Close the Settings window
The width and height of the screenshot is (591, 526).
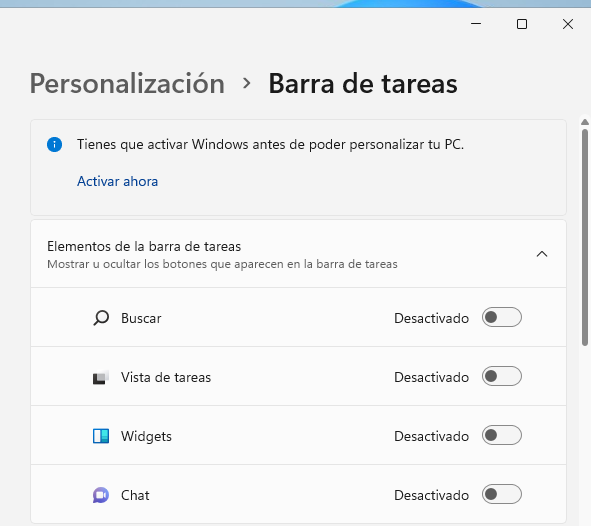tap(568, 24)
